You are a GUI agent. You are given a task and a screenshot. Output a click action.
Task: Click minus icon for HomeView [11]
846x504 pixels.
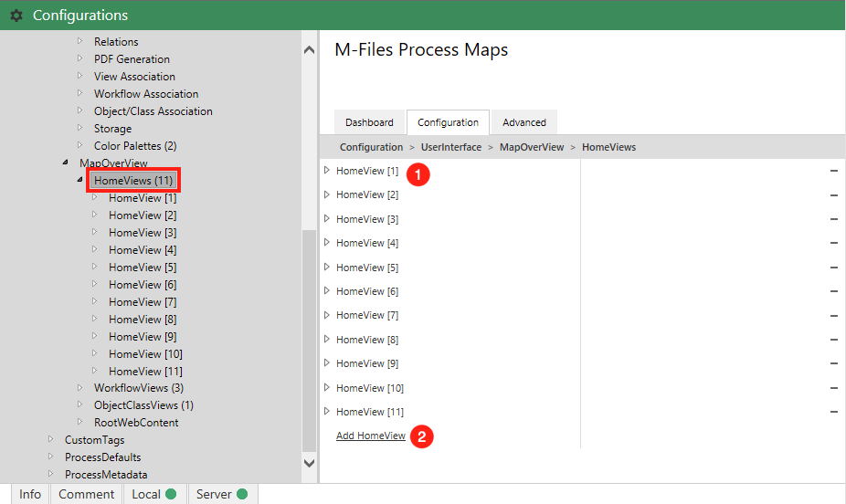click(833, 412)
